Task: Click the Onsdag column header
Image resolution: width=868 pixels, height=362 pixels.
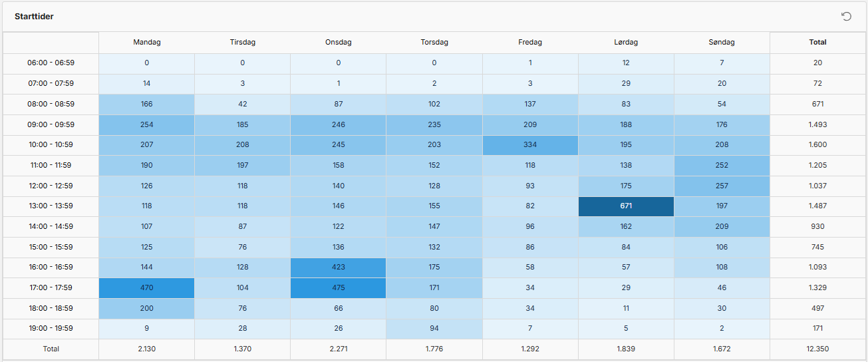Action: click(339, 42)
